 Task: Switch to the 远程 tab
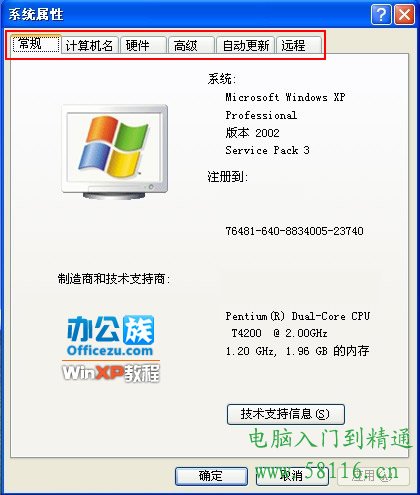(299, 45)
